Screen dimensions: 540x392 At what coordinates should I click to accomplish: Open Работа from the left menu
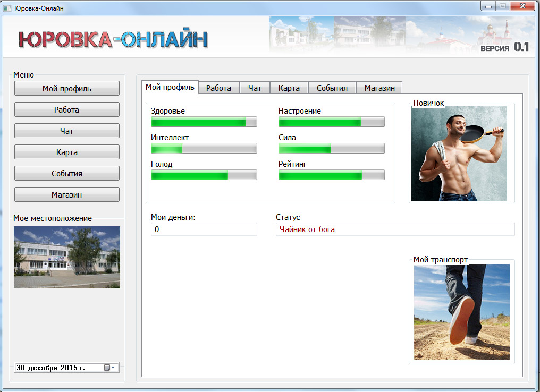point(66,110)
